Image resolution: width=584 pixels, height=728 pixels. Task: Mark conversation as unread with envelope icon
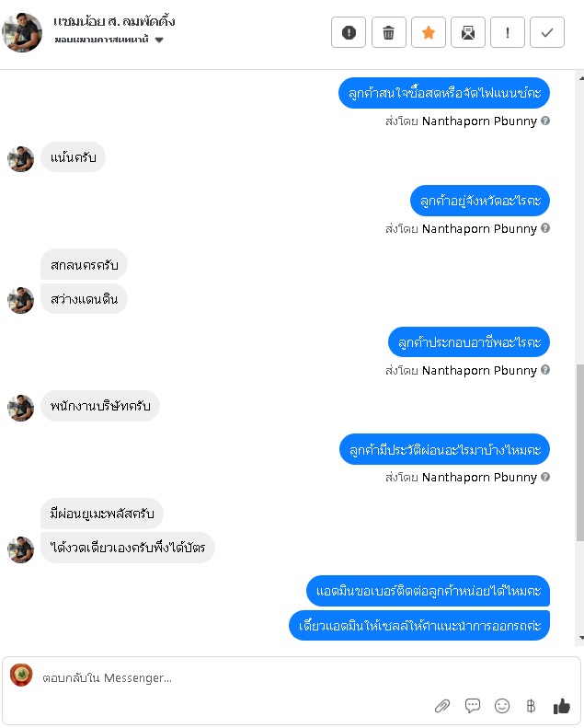[468, 32]
